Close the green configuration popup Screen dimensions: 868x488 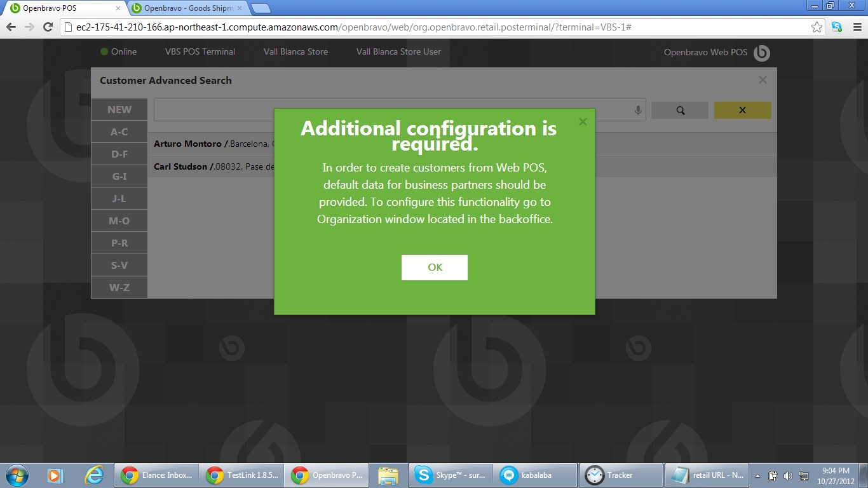(x=583, y=122)
